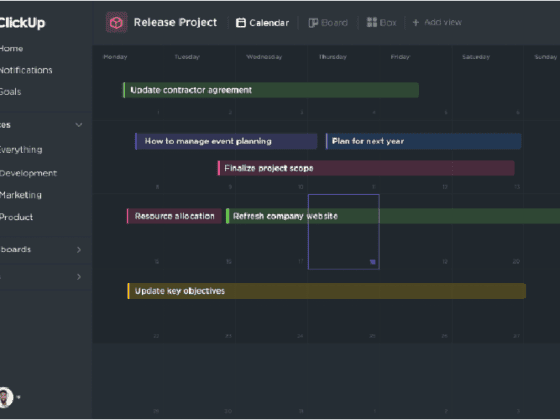The image size is (560, 420).
Task: Select the Development space
Action: (x=28, y=173)
